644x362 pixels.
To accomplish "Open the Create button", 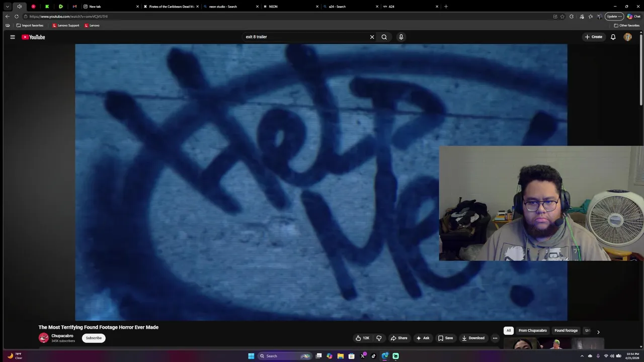I will (593, 37).
